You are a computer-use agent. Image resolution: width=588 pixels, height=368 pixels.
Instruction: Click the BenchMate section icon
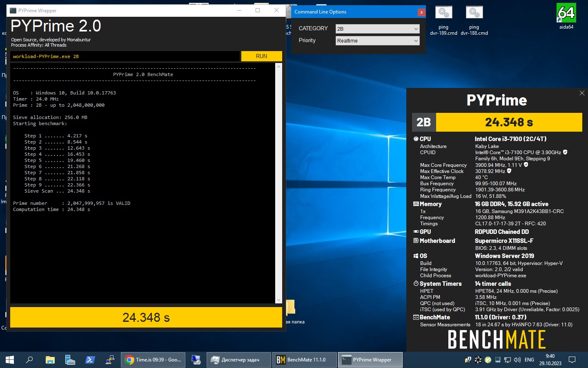pyautogui.click(x=416, y=317)
